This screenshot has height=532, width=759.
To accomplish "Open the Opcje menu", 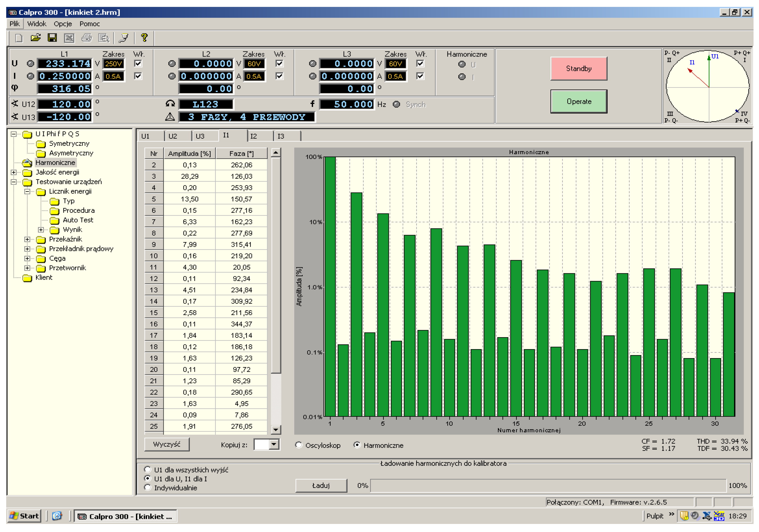I will tap(63, 24).
